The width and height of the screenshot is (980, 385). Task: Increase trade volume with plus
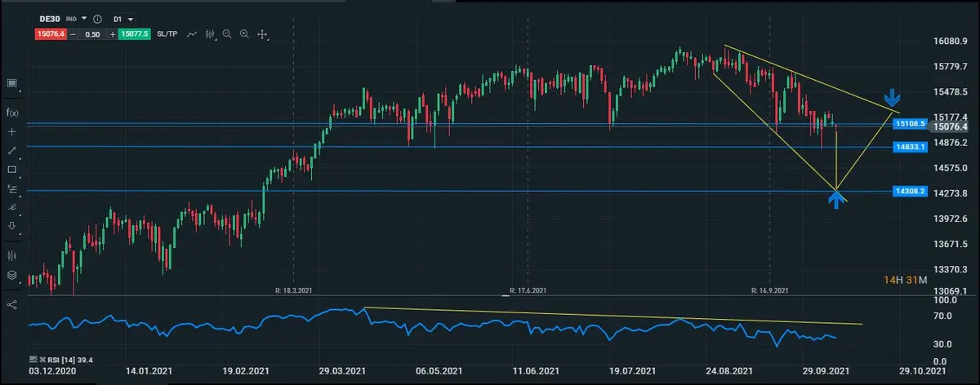tap(112, 34)
